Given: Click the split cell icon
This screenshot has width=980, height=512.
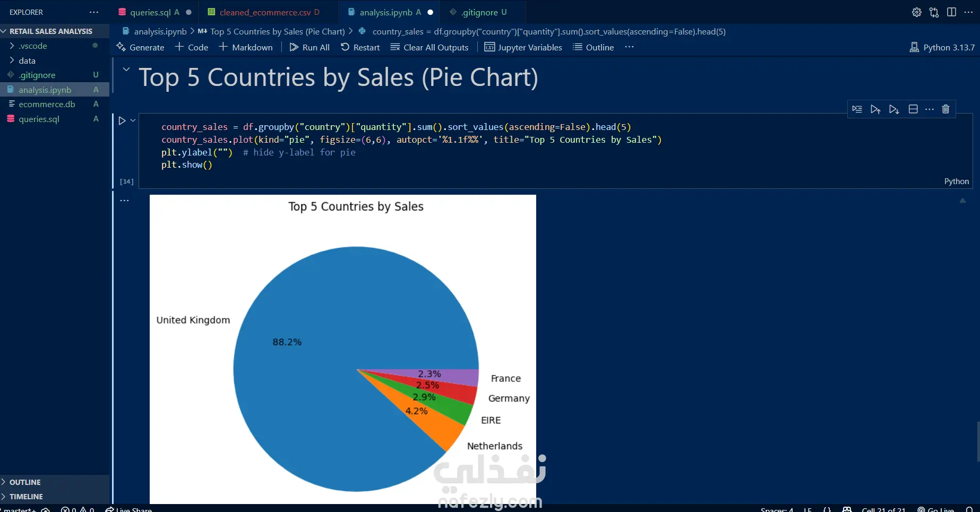Looking at the screenshot, I should tap(913, 109).
